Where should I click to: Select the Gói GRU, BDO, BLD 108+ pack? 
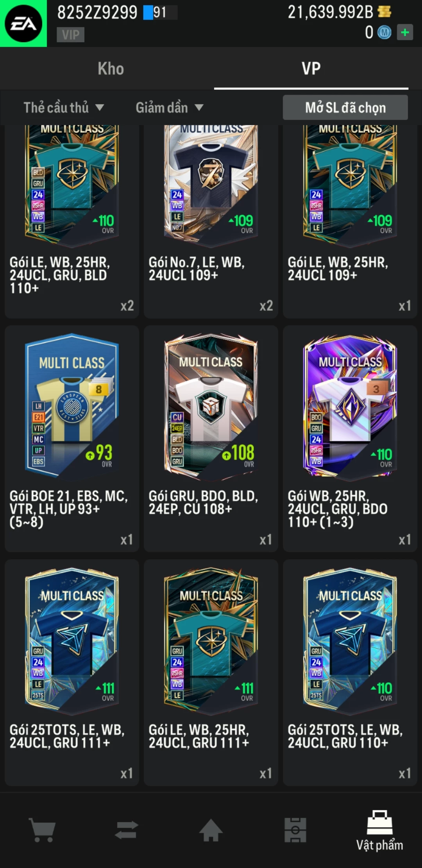211,439
